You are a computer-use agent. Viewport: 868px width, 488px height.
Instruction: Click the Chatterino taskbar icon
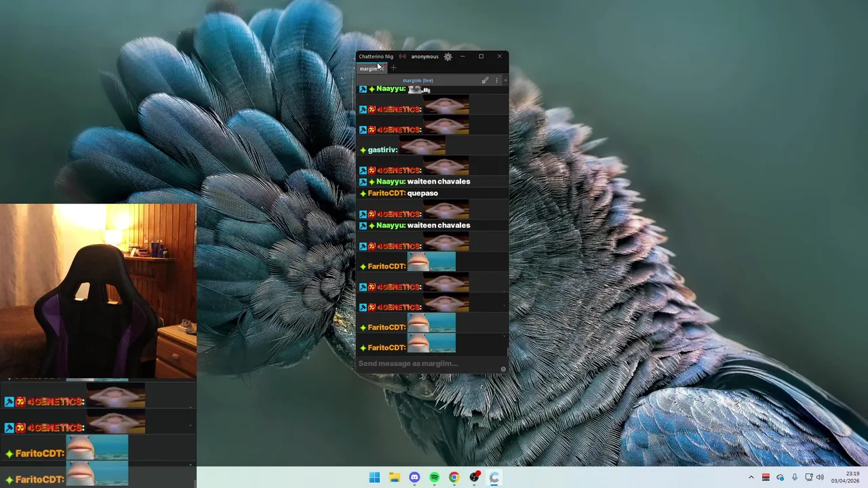[494, 478]
